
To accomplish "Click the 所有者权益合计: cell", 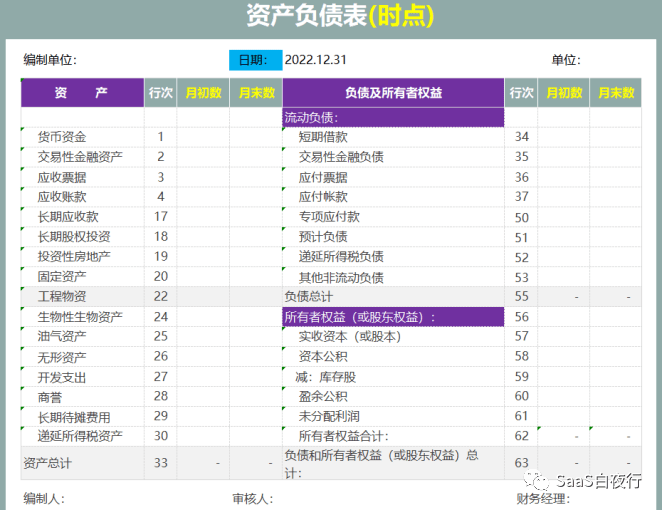I will pyautogui.click(x=393, y=436).
